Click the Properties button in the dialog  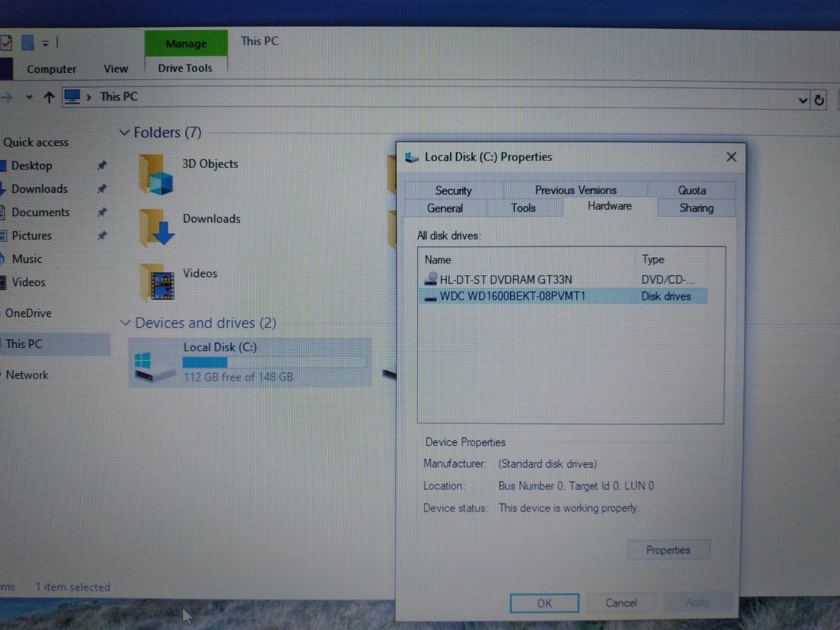(668, 550)
